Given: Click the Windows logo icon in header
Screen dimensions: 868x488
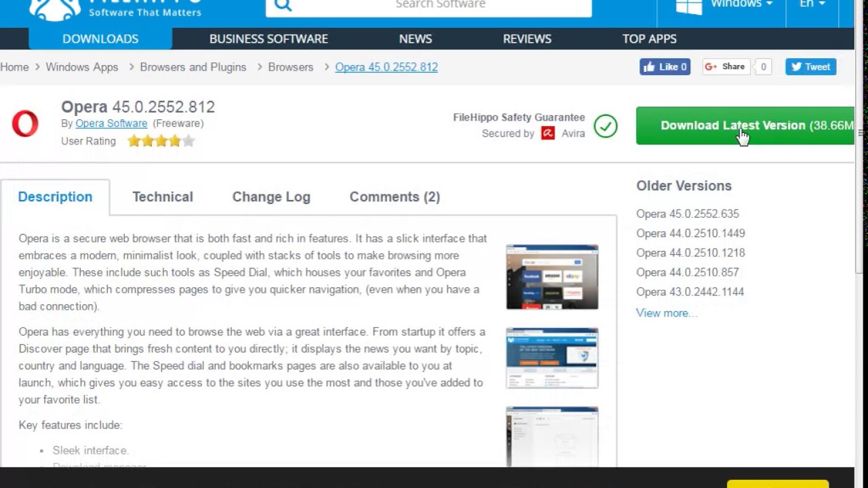Looking at the screenshot, I should tap(688, 6).
